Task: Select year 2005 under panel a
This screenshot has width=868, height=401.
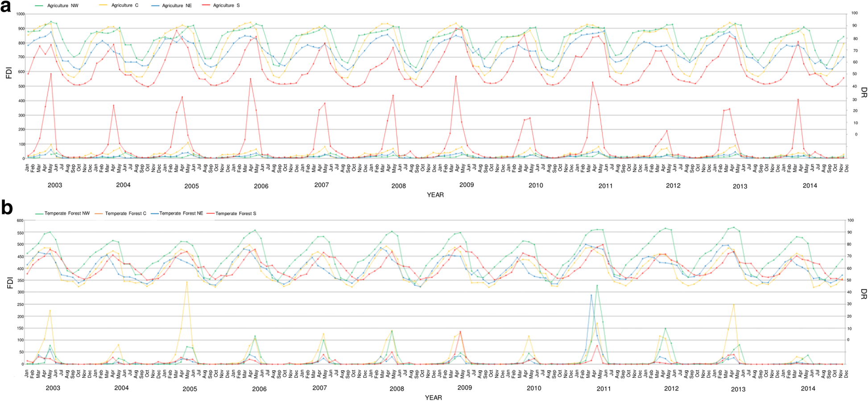Action: pos(191,186)
